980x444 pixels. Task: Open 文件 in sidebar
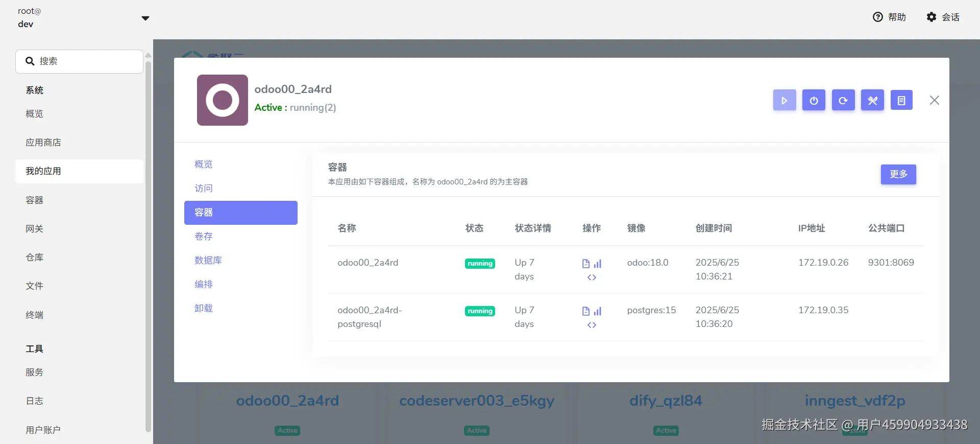(79, 286)
